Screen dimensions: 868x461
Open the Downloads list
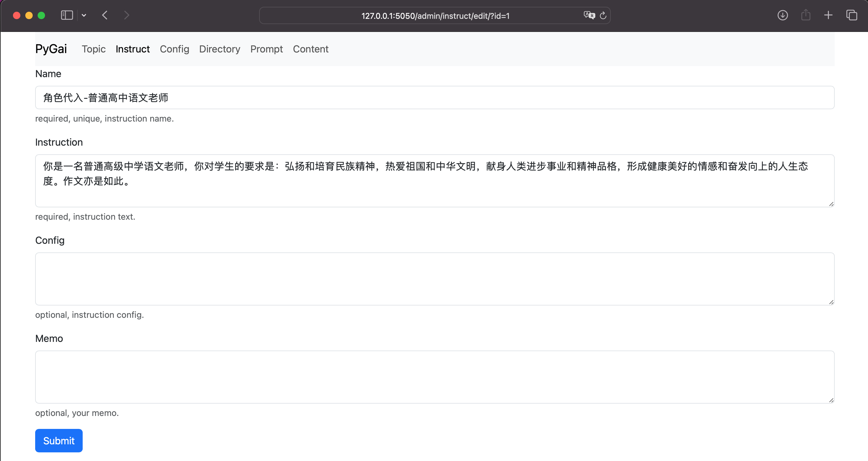tap(783, 15)
